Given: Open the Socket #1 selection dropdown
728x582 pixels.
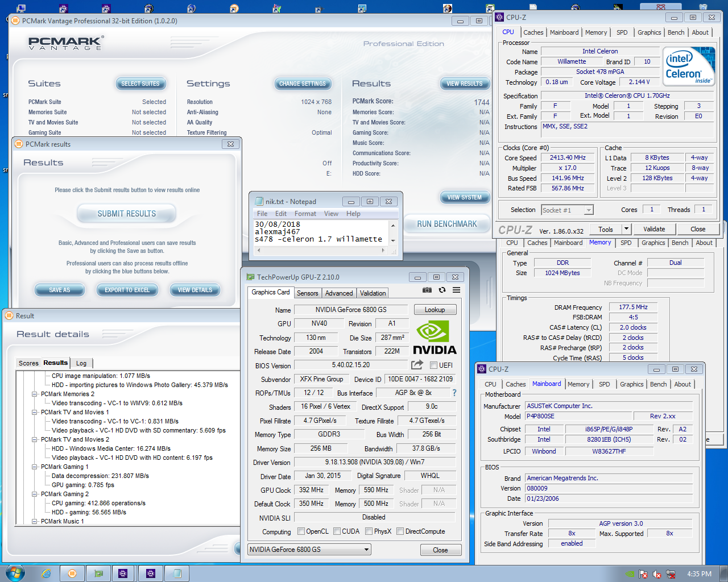Looking at the screenshot, I should point(589,210).
